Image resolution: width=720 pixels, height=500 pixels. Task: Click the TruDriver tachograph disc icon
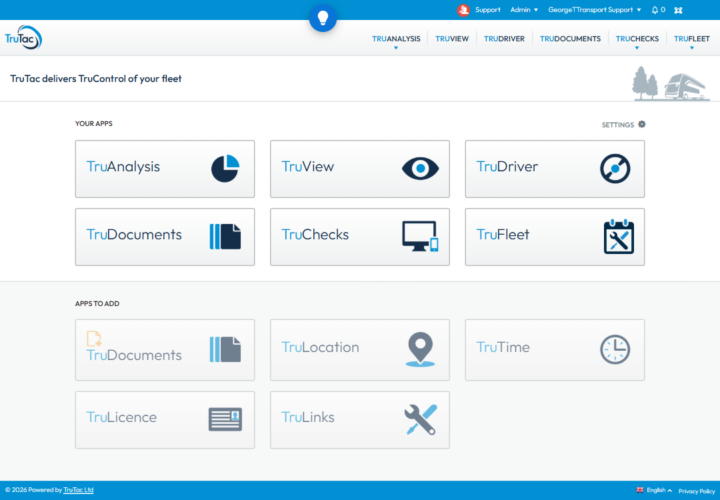[615, 169]
